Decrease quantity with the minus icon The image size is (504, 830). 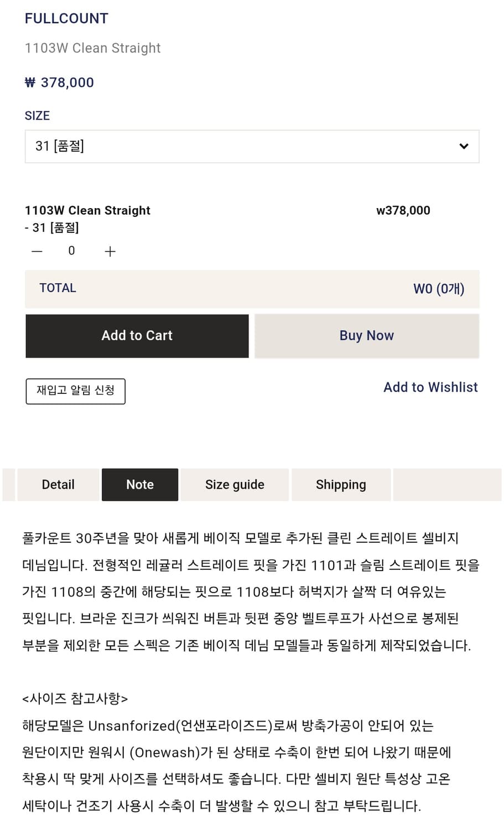pos(37,251)
